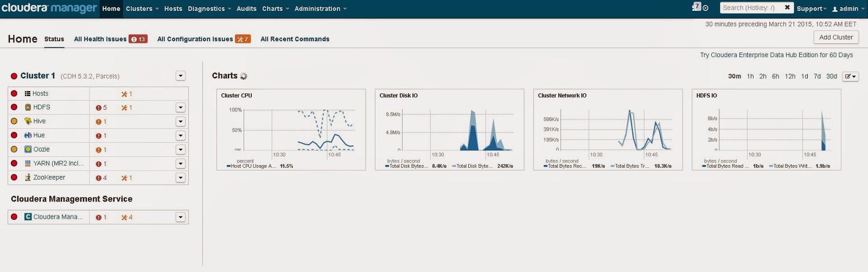This screenshot has width=868, height=272.
Task: Select the 2h time range
Action: point(763,77)
